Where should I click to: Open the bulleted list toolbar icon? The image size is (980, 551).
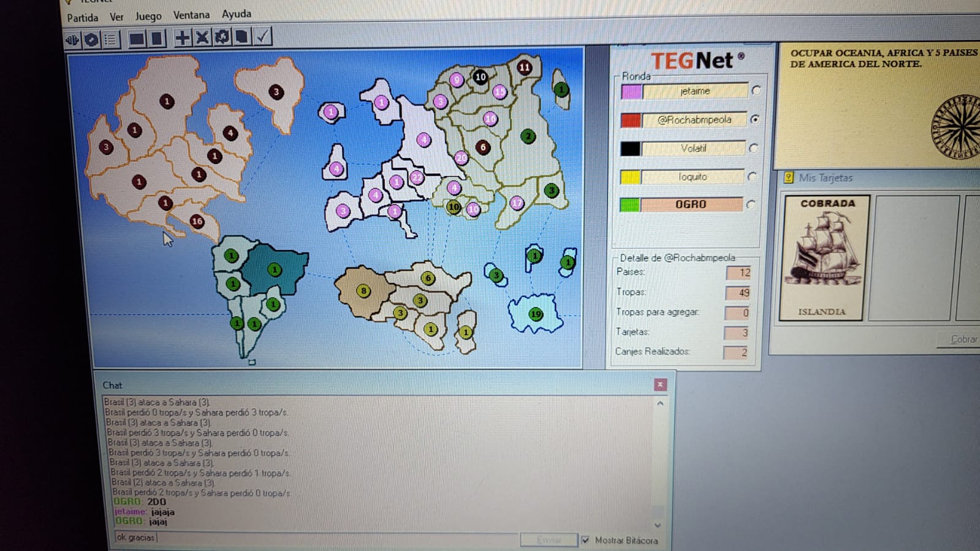click(110, 40)
